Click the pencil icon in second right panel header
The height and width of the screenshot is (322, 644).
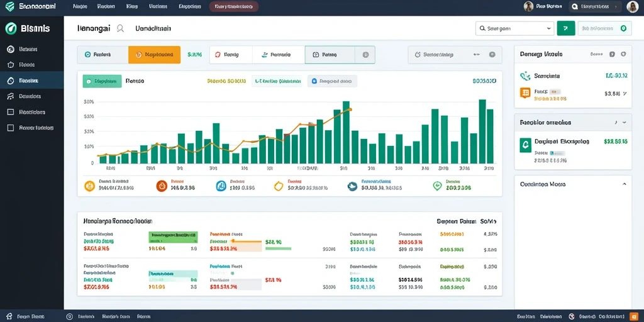616,123
